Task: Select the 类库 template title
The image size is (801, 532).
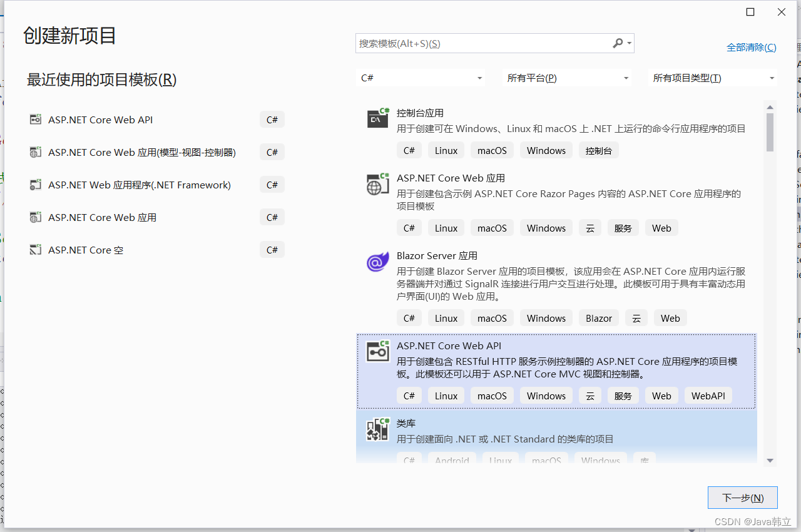Action: click(x=406, y=423)
